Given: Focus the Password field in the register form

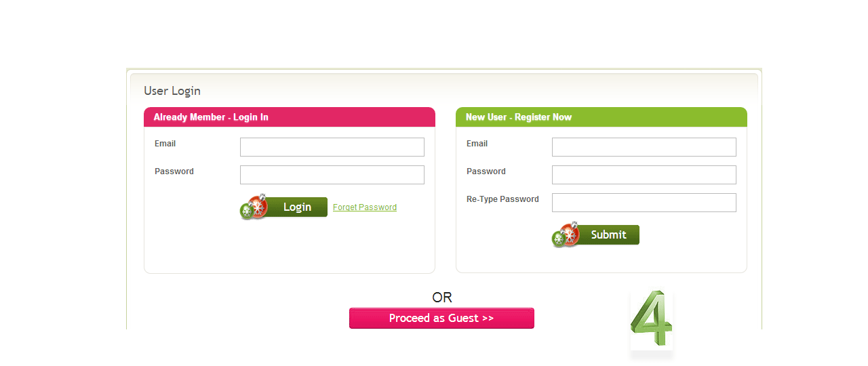Looking at the screenshot, I should pos(644,175).
